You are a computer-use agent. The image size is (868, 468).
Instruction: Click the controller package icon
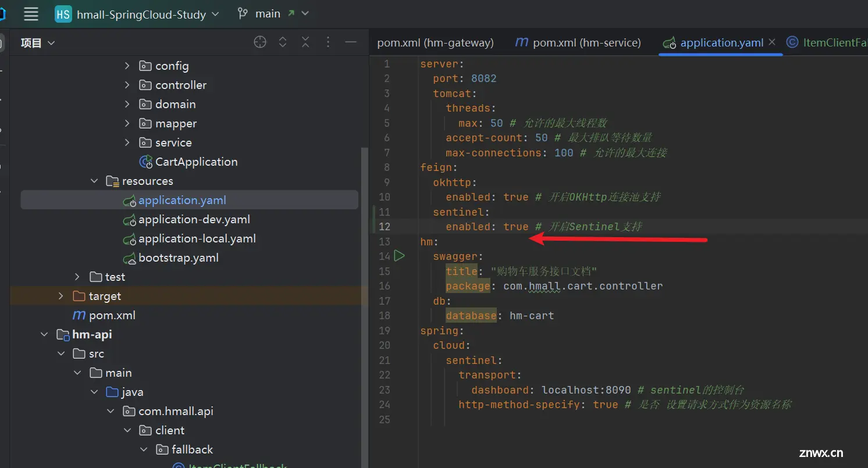click(145, 85)
